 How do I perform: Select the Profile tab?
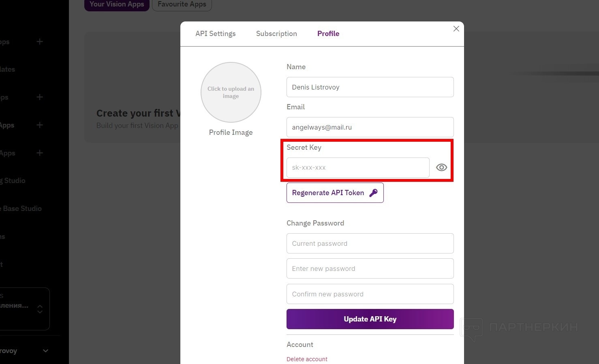(328, 34)
